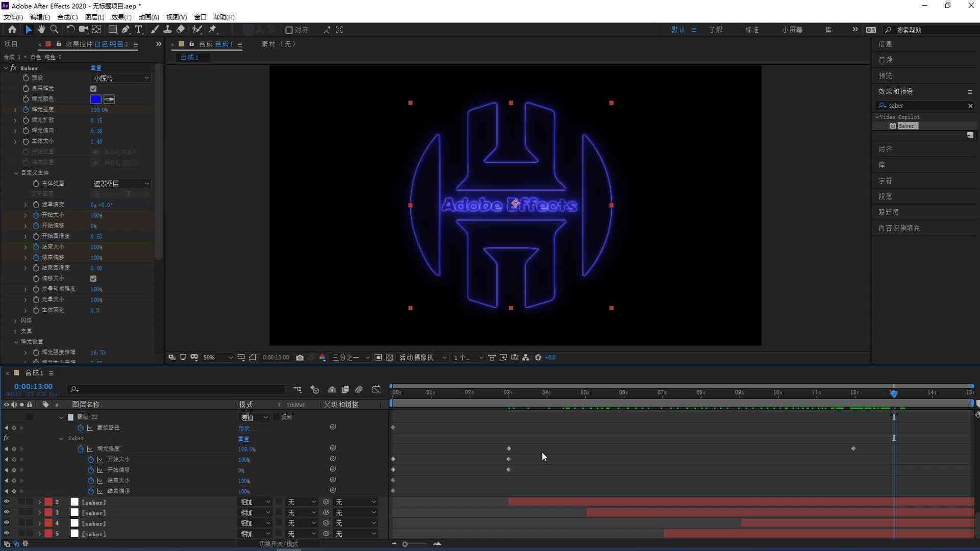
Task: Open the 效果(T) menu
Action: (x=121, y=17)
